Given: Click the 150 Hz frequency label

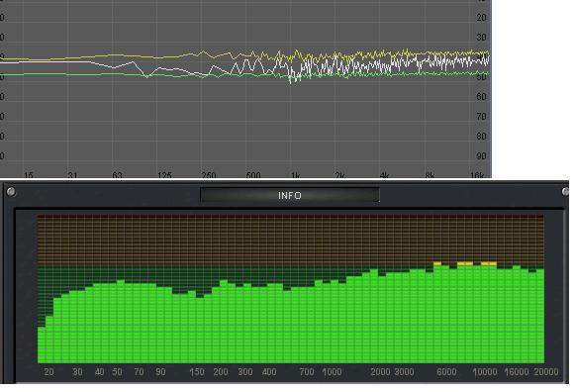Looking at the screenshot, I should pos(197,372).
